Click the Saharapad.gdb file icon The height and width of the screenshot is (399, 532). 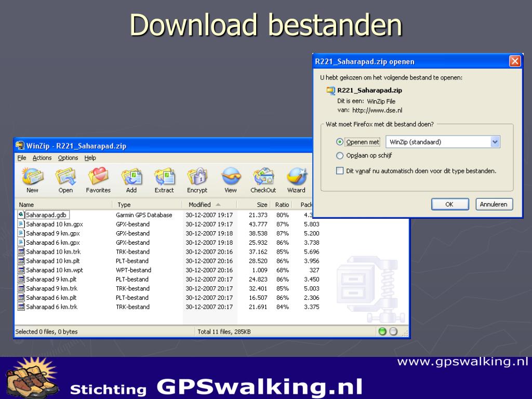[21, 215]
